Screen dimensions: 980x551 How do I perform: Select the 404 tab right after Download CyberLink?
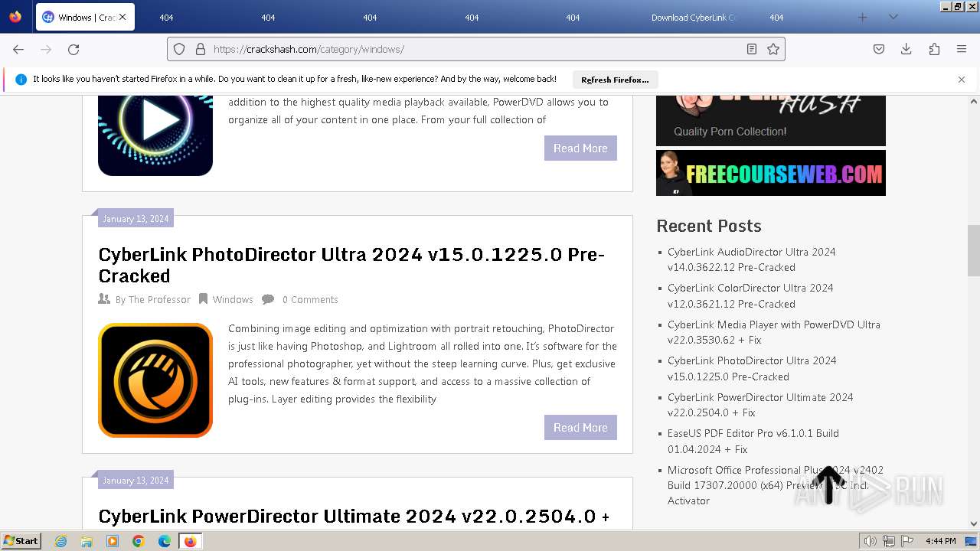[x=776, y=17]
